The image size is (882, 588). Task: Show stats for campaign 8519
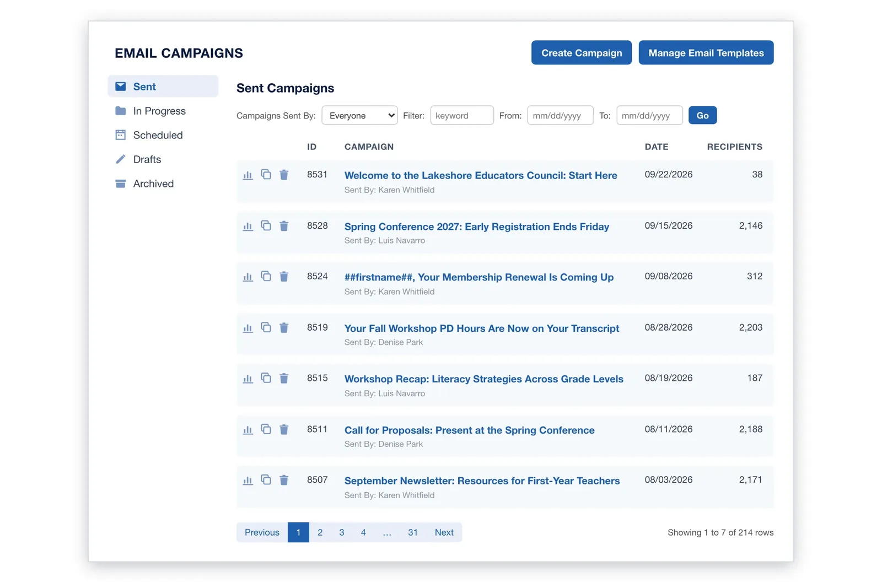[x=248, y=328]
